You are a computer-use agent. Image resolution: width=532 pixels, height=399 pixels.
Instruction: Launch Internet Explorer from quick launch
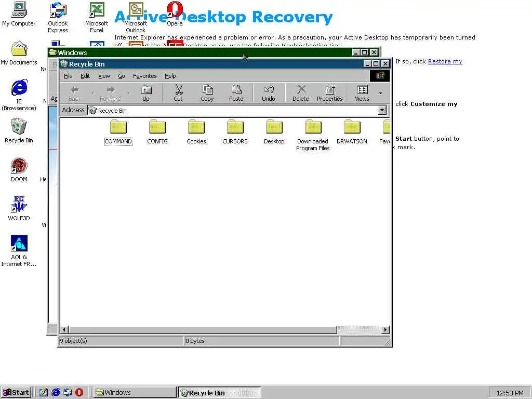click(x=56, y=392)
